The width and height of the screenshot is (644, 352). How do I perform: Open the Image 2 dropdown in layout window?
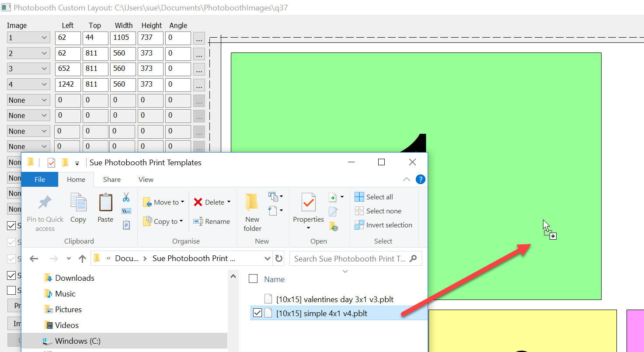[x=28, y=53]
